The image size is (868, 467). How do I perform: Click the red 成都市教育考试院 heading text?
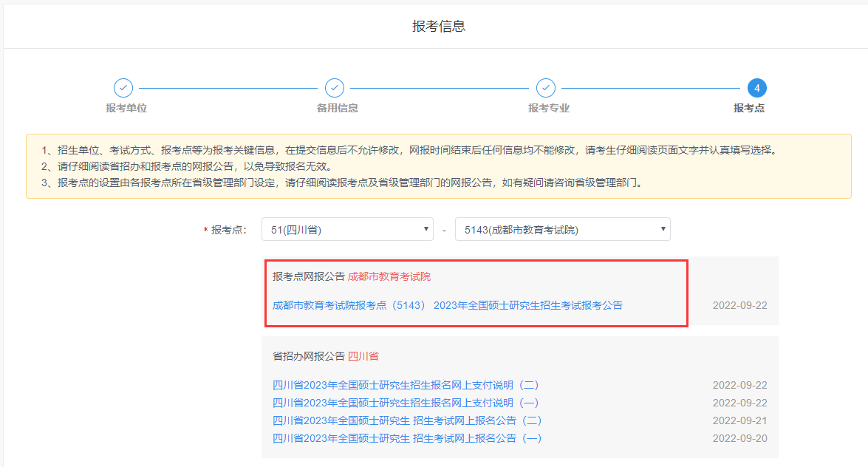(389, 276)
